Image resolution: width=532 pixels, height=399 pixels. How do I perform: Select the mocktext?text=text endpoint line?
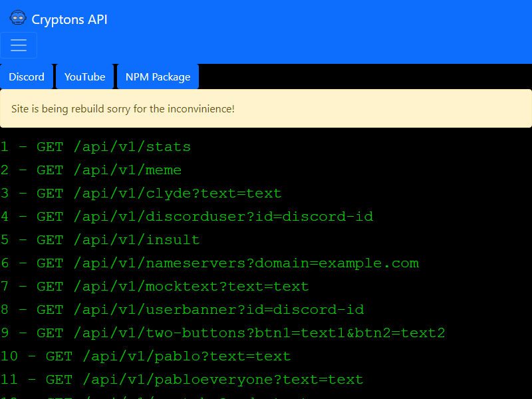(155, 287)
